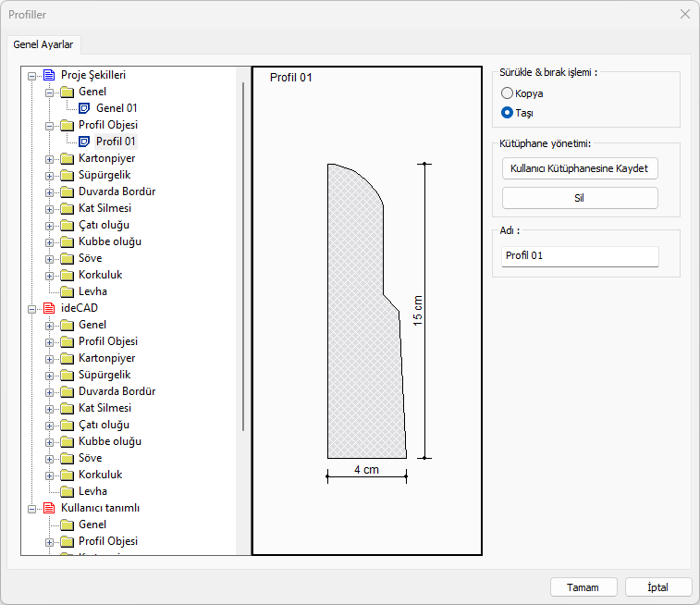This screenshot has height=605, width=700.
Task: Select Duvarda Bordür item under ideCAD
Action: 117,391
